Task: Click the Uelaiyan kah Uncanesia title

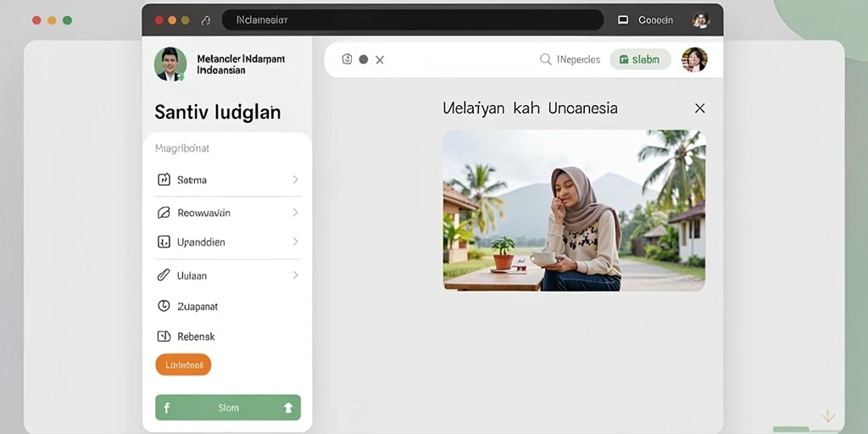Action: click(x=530, y=108)
